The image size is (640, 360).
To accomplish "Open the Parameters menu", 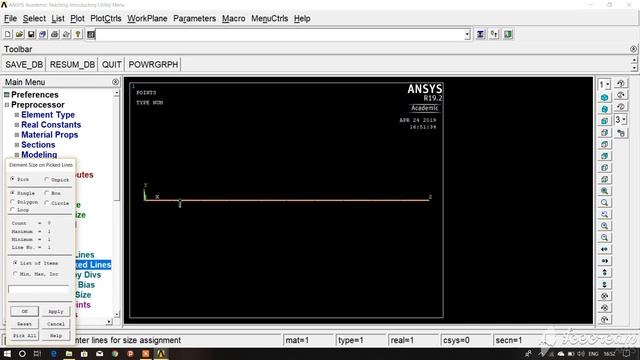I will point(194,19).
